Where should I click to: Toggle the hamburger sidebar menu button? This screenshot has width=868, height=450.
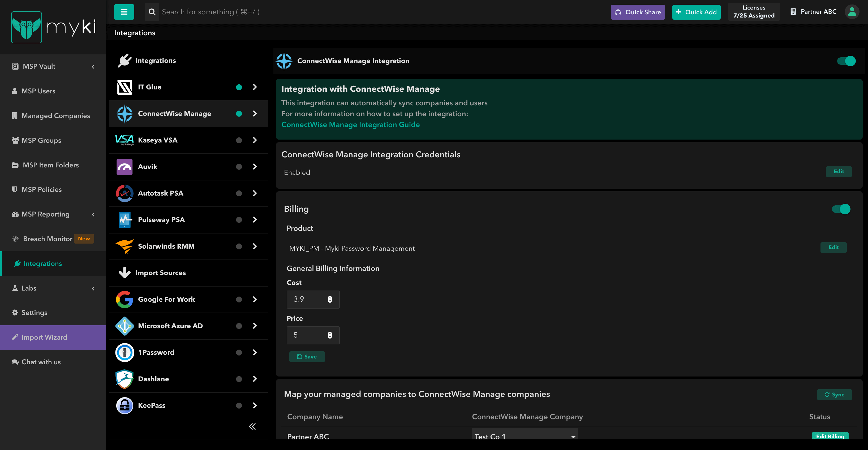[x=124, y=12]
